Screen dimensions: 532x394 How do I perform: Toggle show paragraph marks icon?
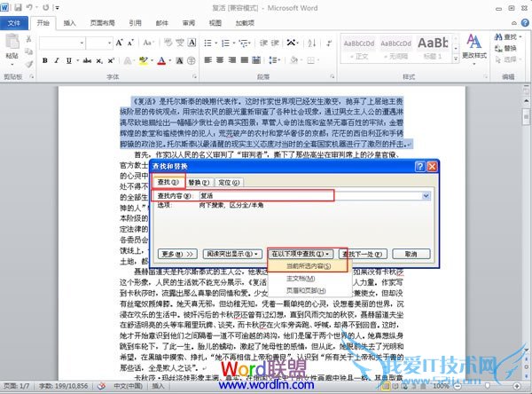point(329,43)
